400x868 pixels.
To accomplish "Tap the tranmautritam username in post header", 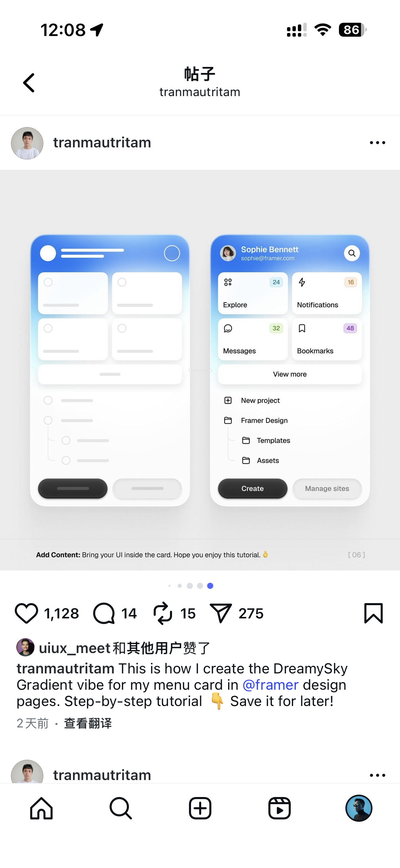I will pyautogui.click(x=102, y=143).
